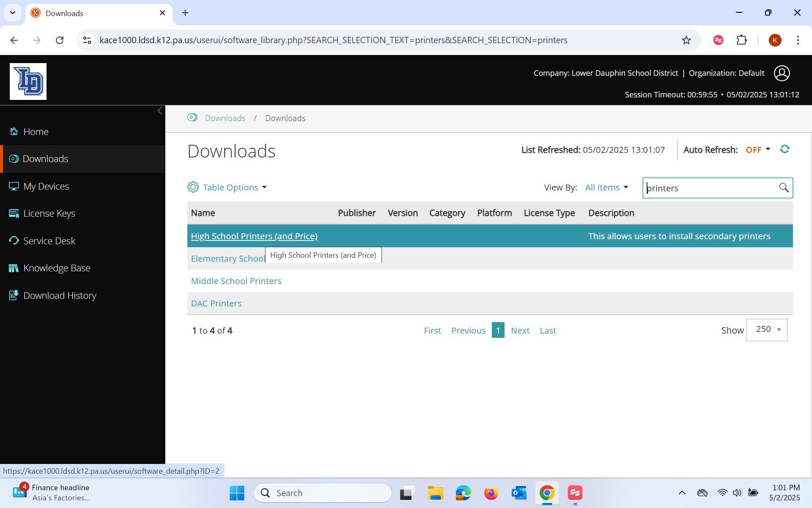This screenshot has height=508, width=812.
Task: Collapse the sidebar with the chevron
Action: click(x=160, y=111)
